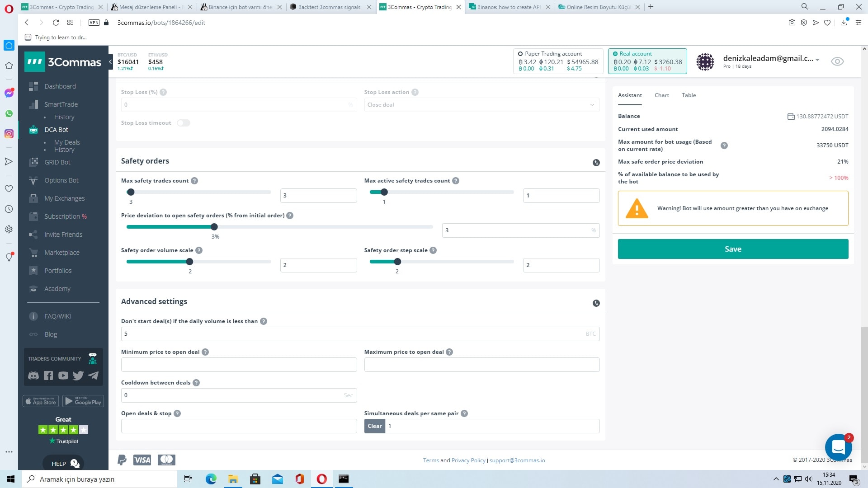Show help for Maximum price to open deal
Image resolution: width=868 pixels, height=488 pixels.
tap(449, 352)
